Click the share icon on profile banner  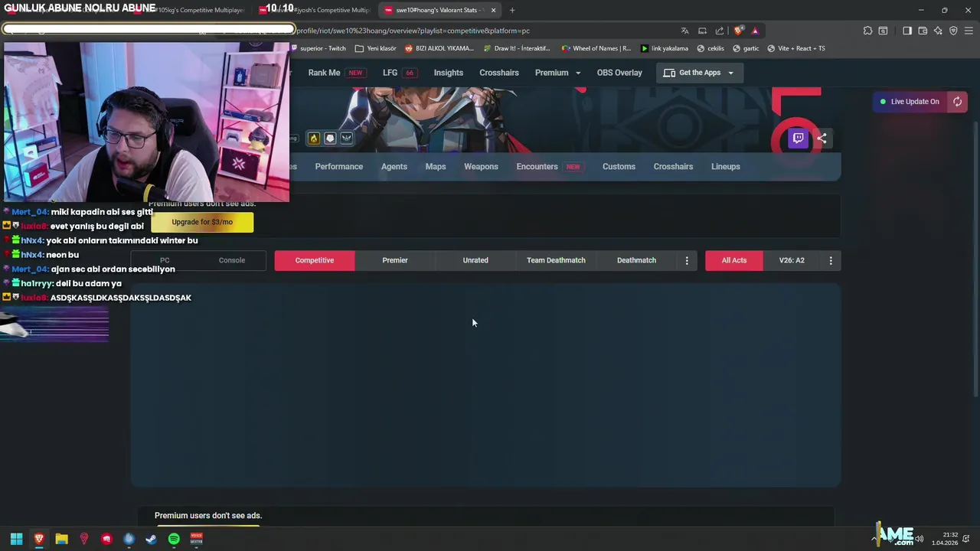click(822, 139)
